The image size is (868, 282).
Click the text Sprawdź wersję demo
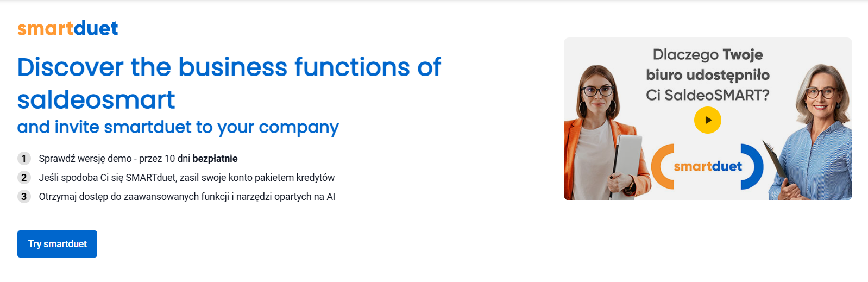pos(85,159)
